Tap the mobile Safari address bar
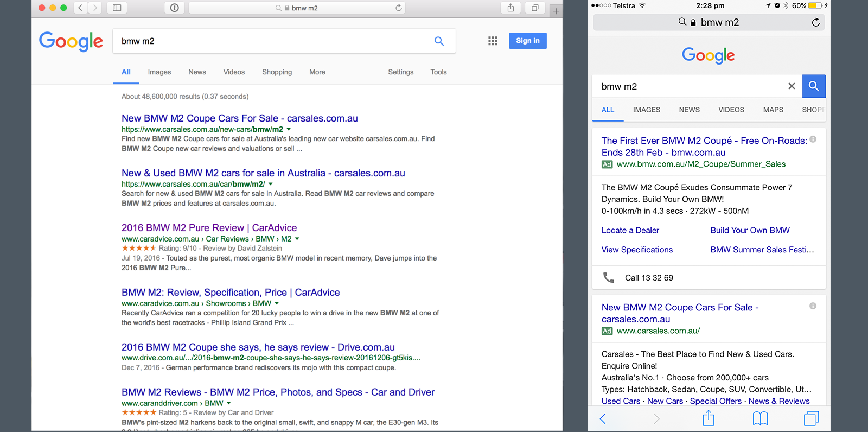Screen dimensions: 868x432 (x=709, y=22)
